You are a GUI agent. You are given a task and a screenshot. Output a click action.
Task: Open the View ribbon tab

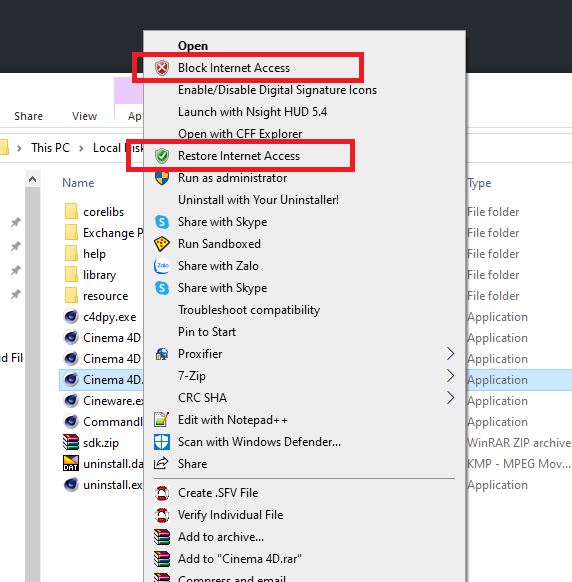point(85,116)
